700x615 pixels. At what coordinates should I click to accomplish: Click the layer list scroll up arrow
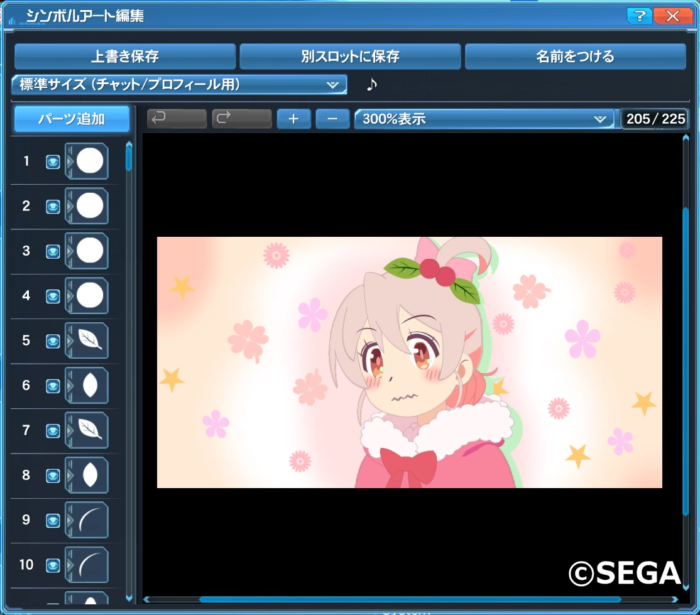coord(129,144)
